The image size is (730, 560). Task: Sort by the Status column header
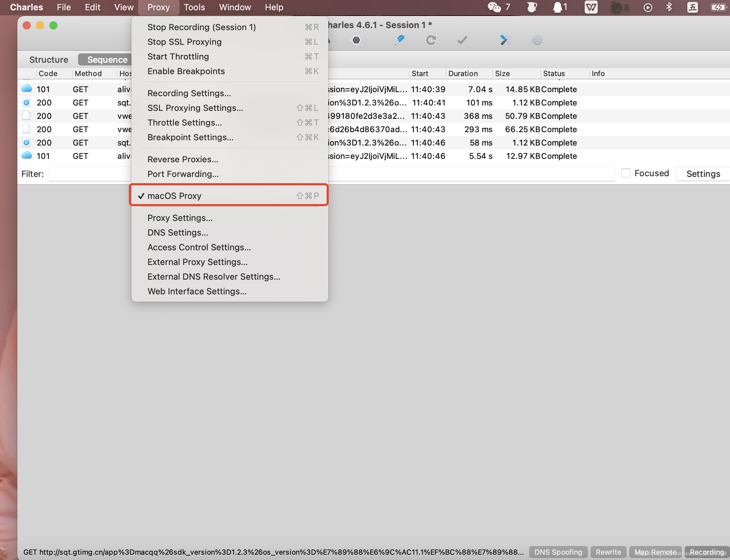(x=565, y=73)
